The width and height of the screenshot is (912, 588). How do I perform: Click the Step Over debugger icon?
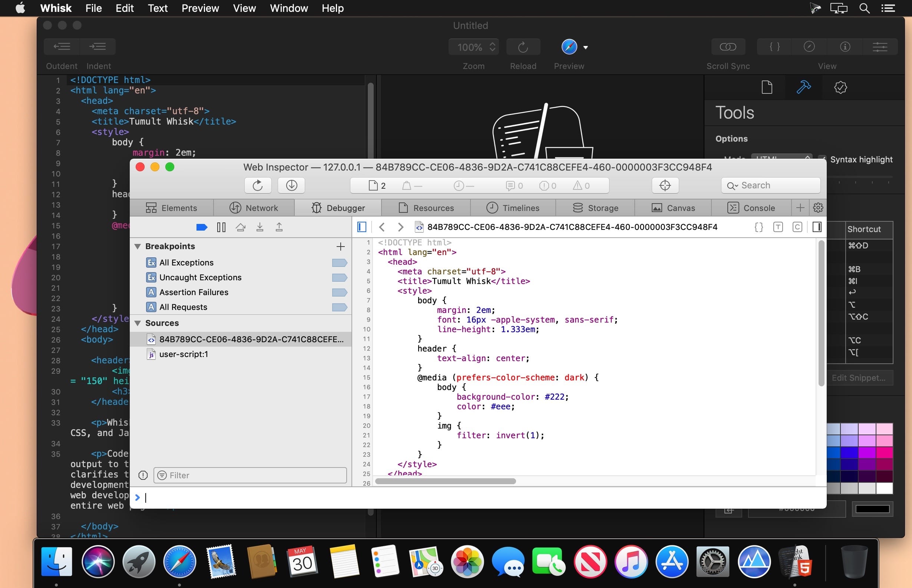[x=241, y=228]
